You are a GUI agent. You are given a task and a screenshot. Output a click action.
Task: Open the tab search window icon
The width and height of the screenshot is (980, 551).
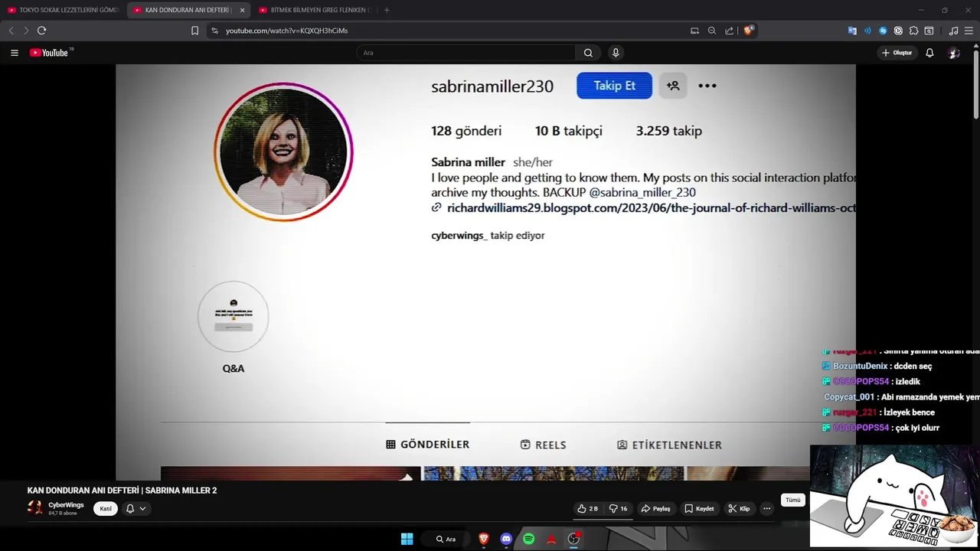pyautogui.click(x=929, y=31)
